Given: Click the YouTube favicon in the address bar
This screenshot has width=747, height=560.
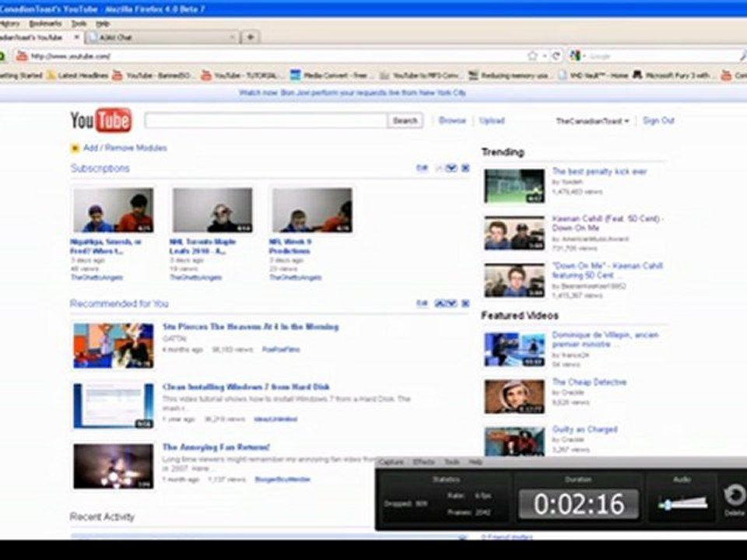Looking at the screenshot, I should tap(22, 56).
